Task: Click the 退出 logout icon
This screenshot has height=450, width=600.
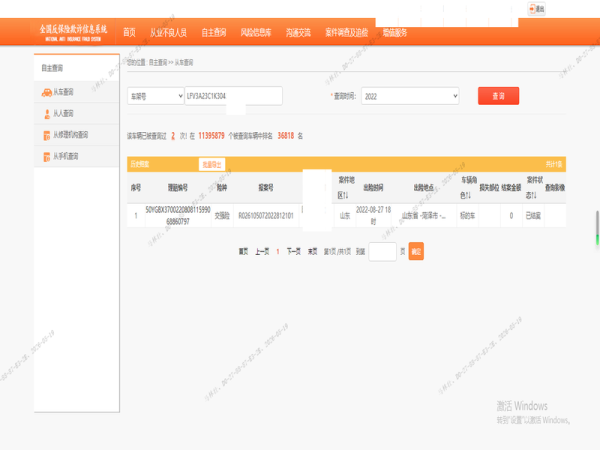Action: (532, 8)
